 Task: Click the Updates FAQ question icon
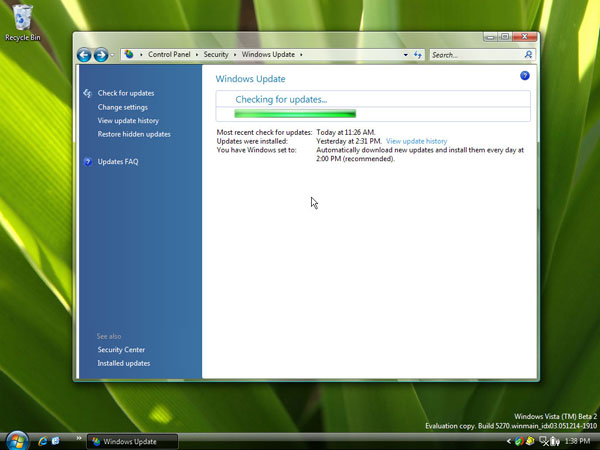pyautogui.click(x=88, y=161)
